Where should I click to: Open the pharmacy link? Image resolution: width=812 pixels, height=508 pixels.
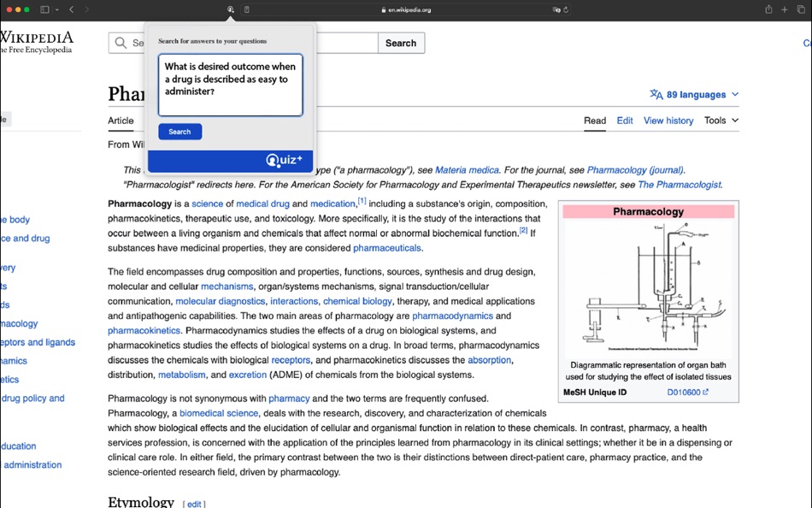(289, 399)
